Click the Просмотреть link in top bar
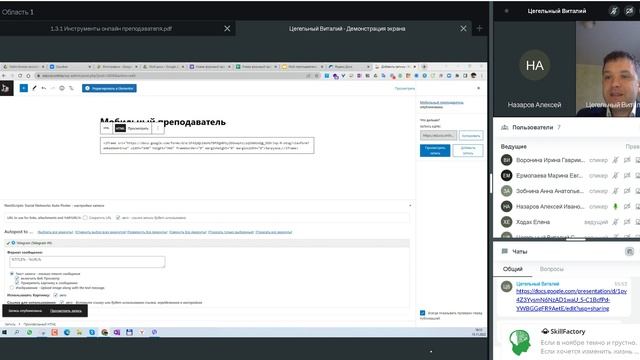The image size is (640, 360). (x=404, y=88)
